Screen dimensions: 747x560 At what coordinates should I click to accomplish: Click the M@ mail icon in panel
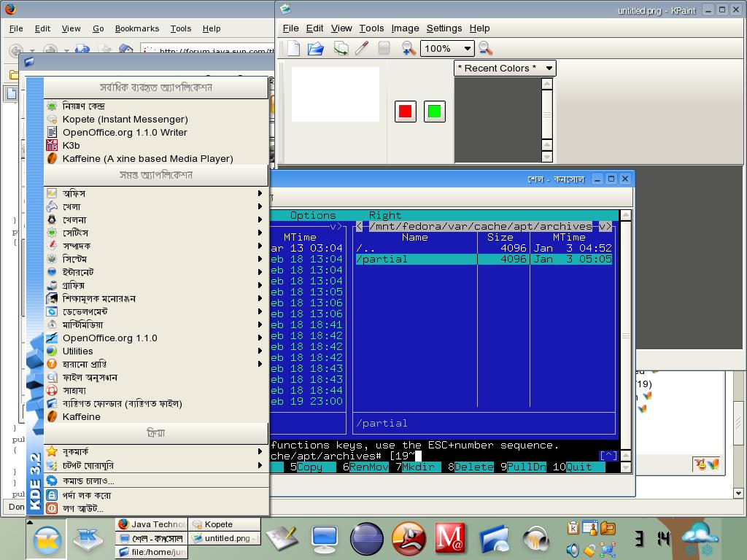(449, 540)
